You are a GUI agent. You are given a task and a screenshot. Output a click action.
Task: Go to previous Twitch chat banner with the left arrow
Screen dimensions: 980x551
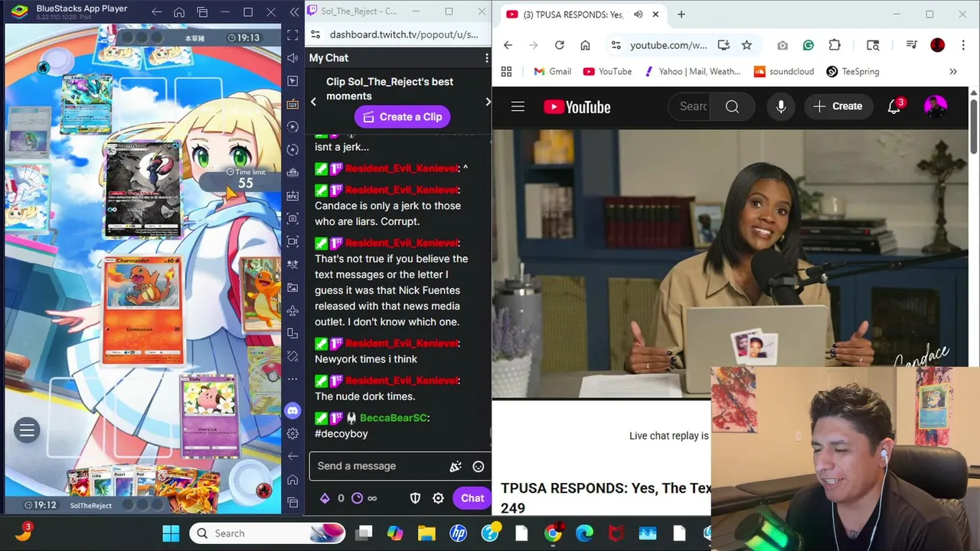(x=313, y=102)
